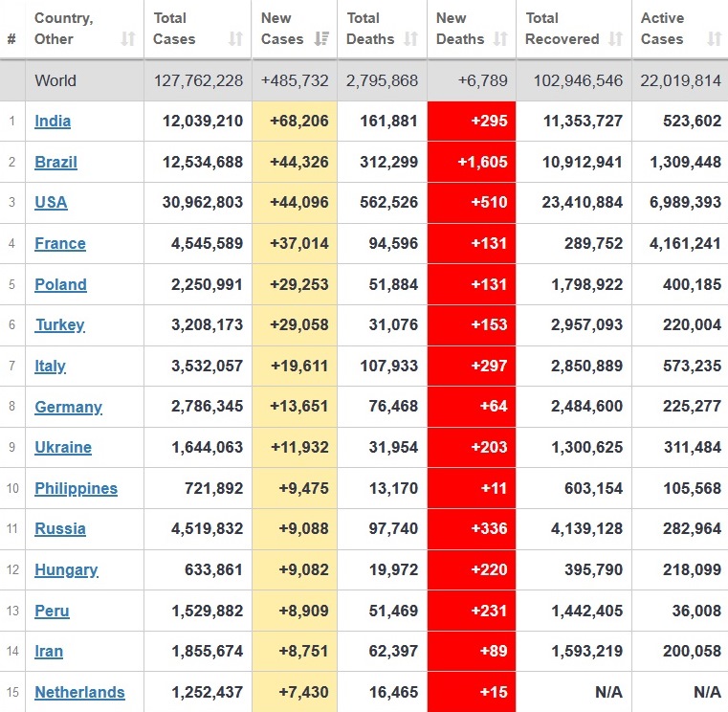Viewport: 728px width, 712px height.
Task: Click sort arrows icon in Country, Other header
Action: 128,39
